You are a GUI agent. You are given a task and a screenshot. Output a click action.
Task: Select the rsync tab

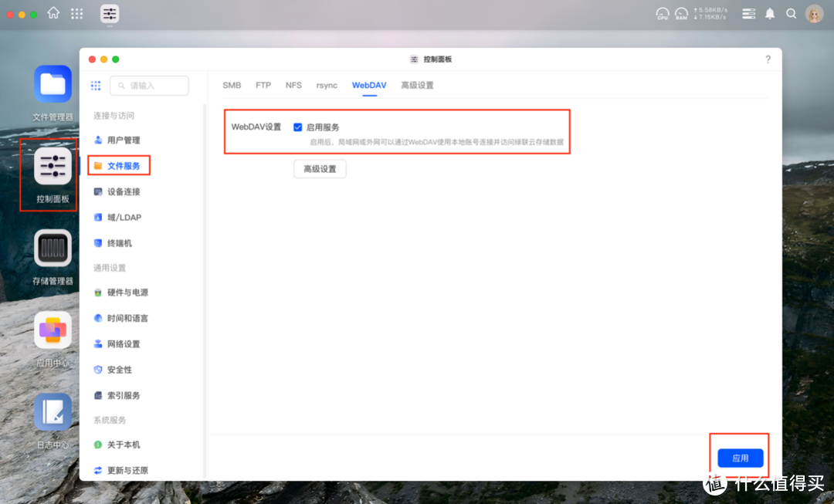tap(327, 85)
